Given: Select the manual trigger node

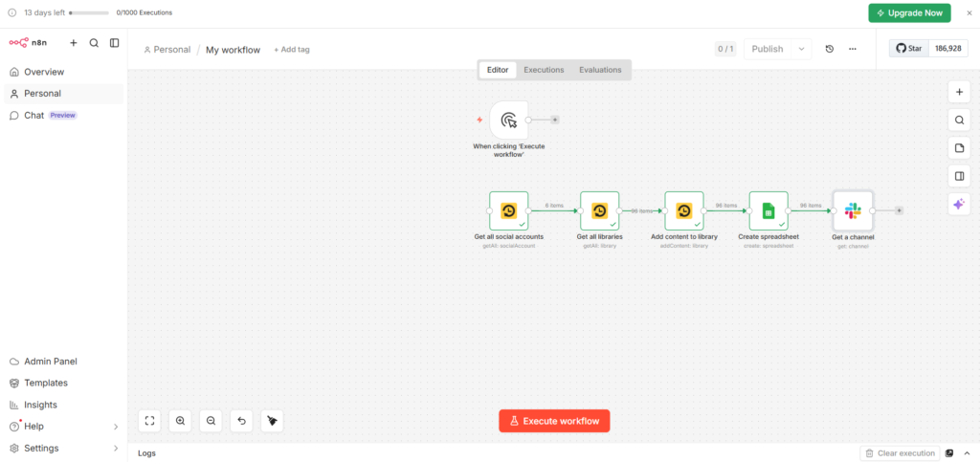Looking at the screenshot, I should click(509, 120).
